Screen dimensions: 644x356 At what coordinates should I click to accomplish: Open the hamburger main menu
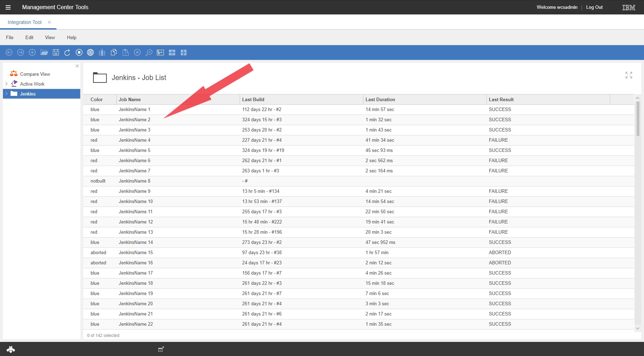coord(8,7)
